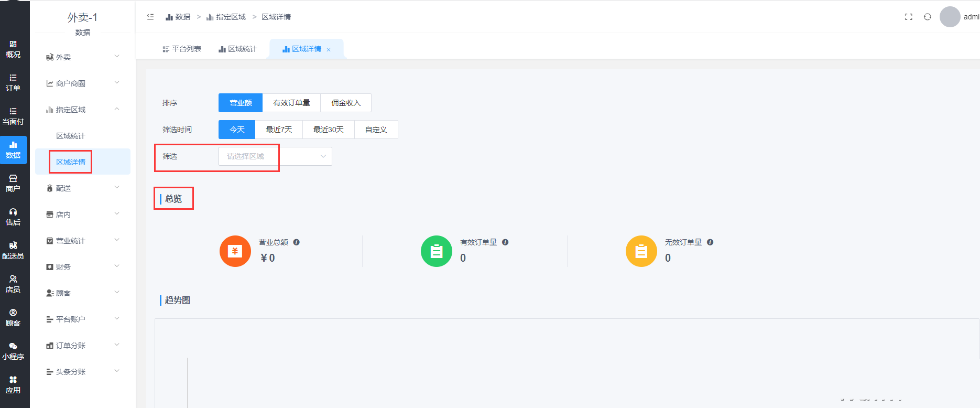Sort by 有效订单量
Viewport: 980px width, 408px height.
291,103
